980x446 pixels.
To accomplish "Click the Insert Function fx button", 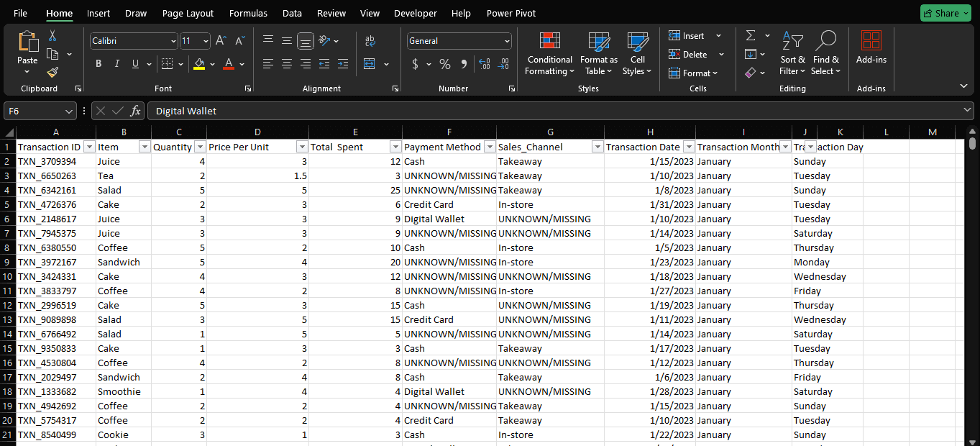I will coord(135,111).
